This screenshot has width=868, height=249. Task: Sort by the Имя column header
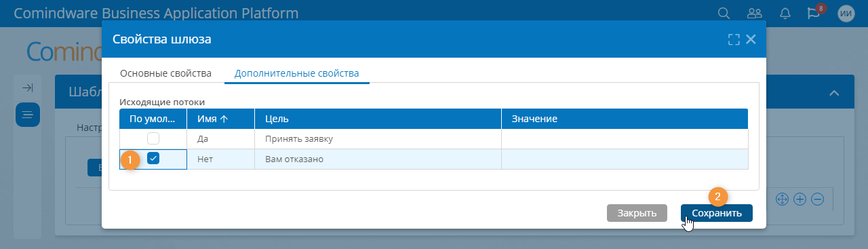[x=220, y=119]
